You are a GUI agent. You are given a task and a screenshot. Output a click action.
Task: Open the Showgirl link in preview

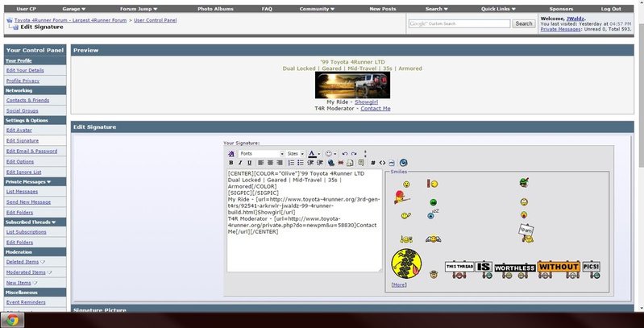click(x=367, y=102)
